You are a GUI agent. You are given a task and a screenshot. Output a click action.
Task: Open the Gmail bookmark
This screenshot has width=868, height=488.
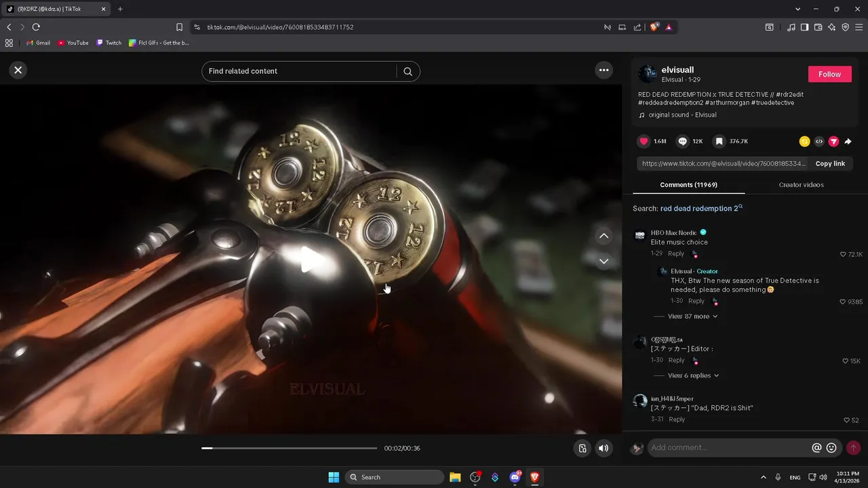(38, 43)
